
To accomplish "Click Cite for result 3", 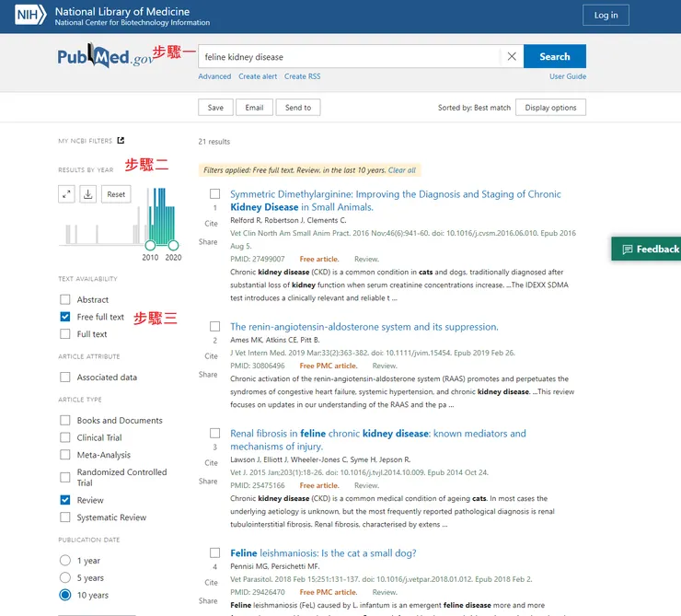I will coord(211,463).
